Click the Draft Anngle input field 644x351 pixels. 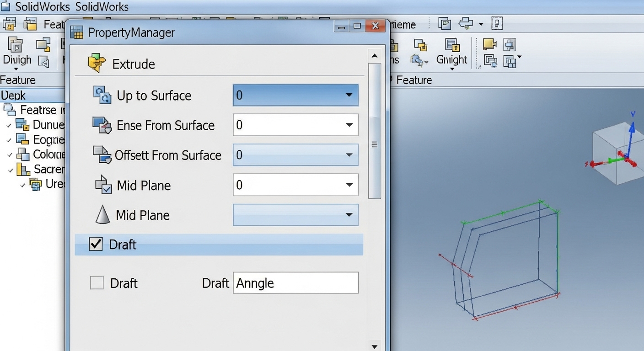[295, 283]
